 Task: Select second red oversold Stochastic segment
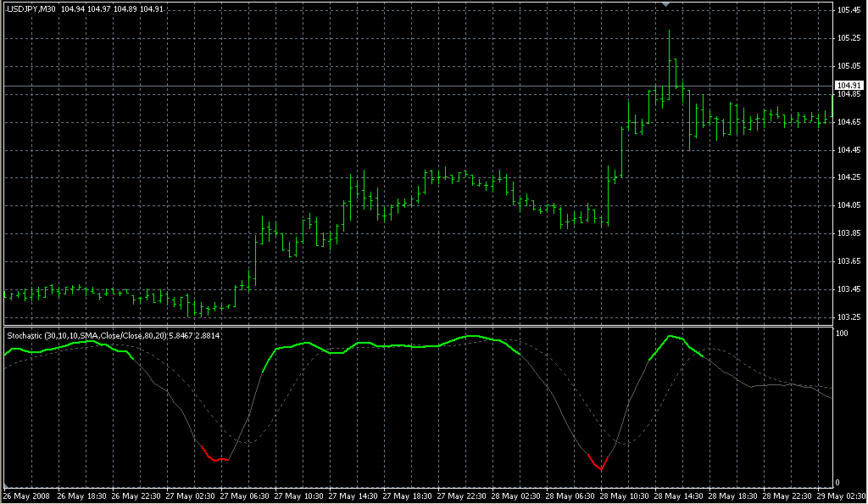tap(598, 463)
